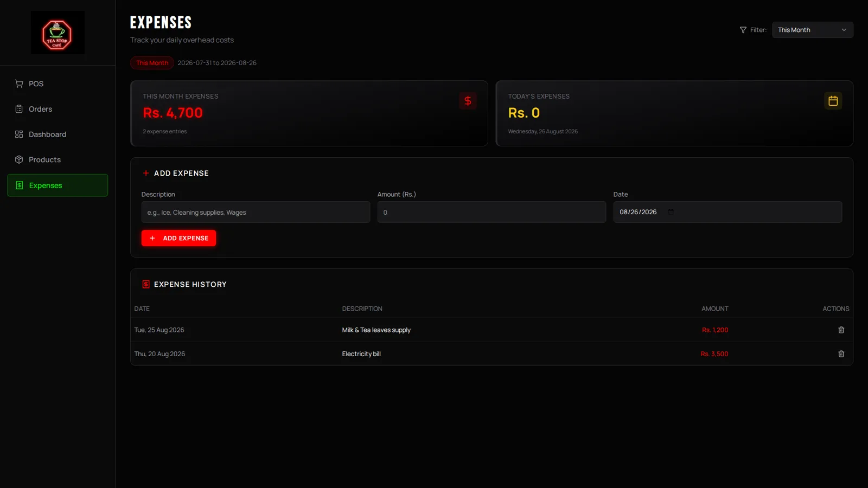
Task: Click the Dashboard grid icon
Action: 19,134
